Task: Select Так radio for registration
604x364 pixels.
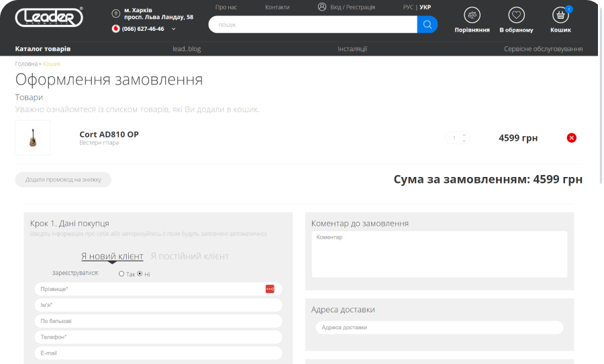Action: 121,274
